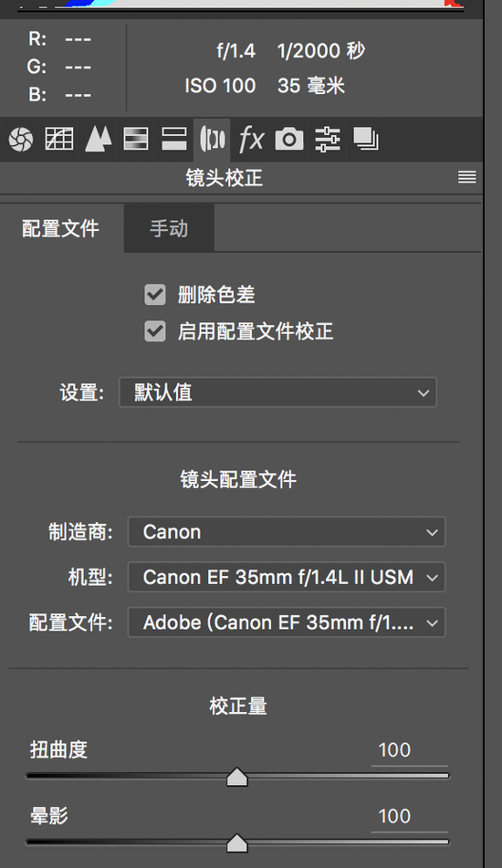Open the fx Effects panel
The width and height of the screenshot is (502, 868).
pos(251,139)
